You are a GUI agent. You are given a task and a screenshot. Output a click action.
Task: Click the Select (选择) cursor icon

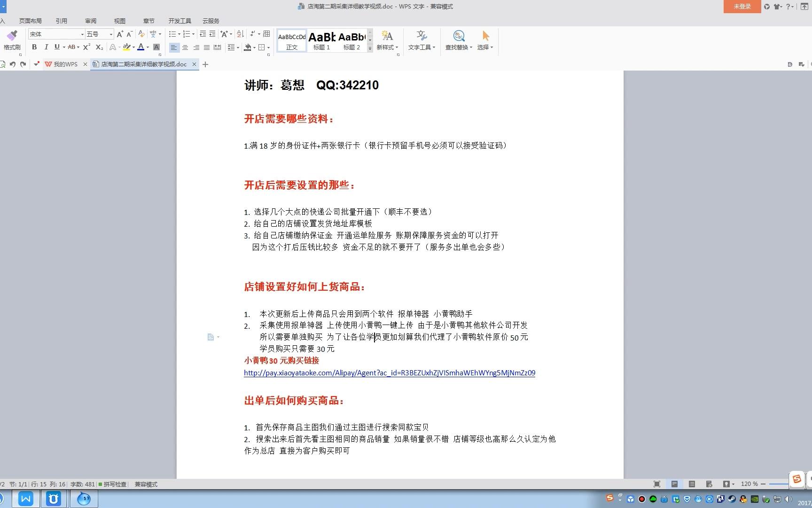tap(485, 36)
